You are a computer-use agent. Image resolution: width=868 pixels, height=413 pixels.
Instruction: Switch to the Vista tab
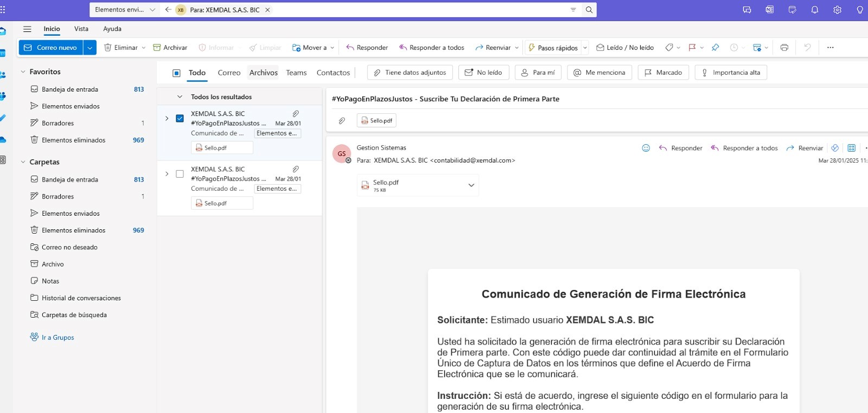(x=81, y=29)
